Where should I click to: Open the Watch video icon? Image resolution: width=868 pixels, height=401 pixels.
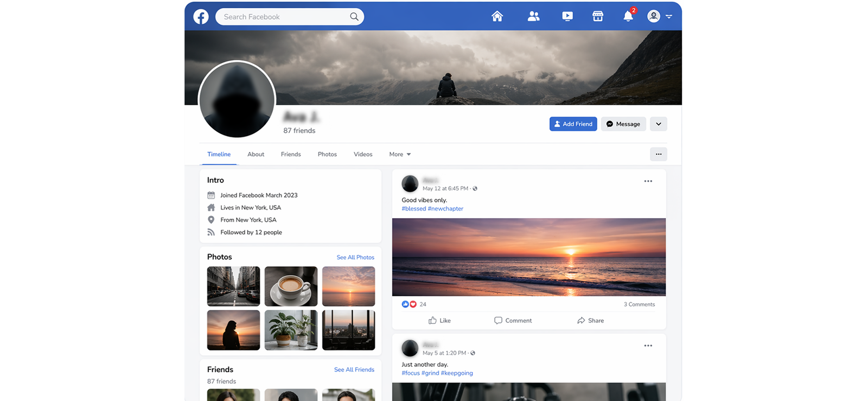click(567, 16)
